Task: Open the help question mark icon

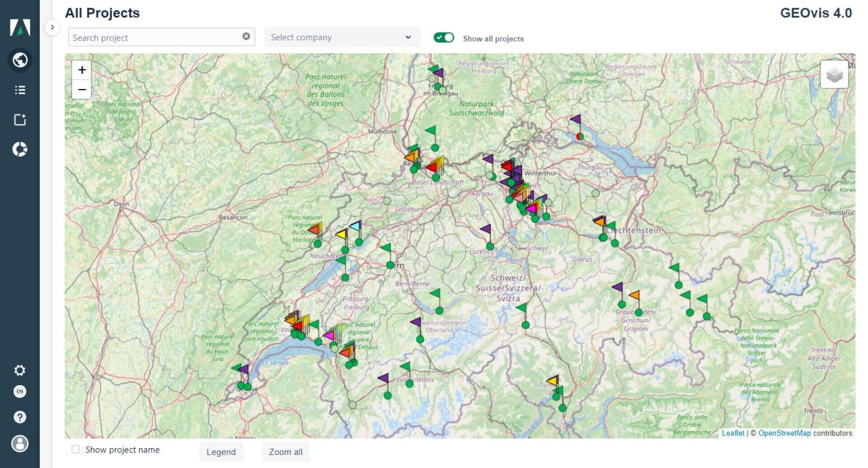Action: tap(20, 417)
